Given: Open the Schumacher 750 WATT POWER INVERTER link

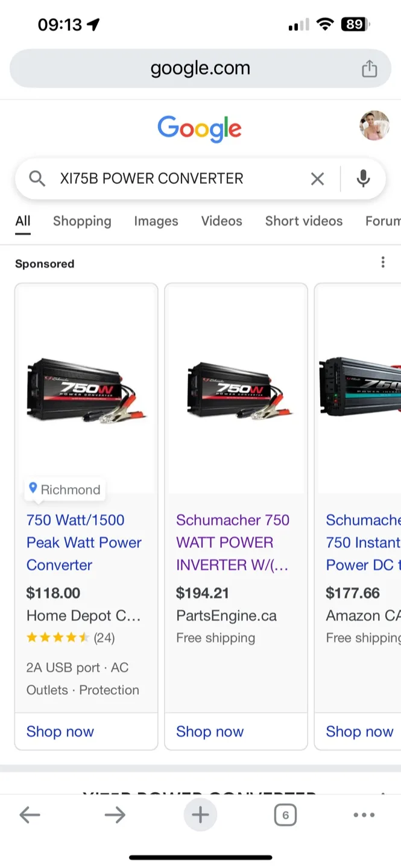Looking at the screenshot, I should pyautogui.click(x=233, y=542).
